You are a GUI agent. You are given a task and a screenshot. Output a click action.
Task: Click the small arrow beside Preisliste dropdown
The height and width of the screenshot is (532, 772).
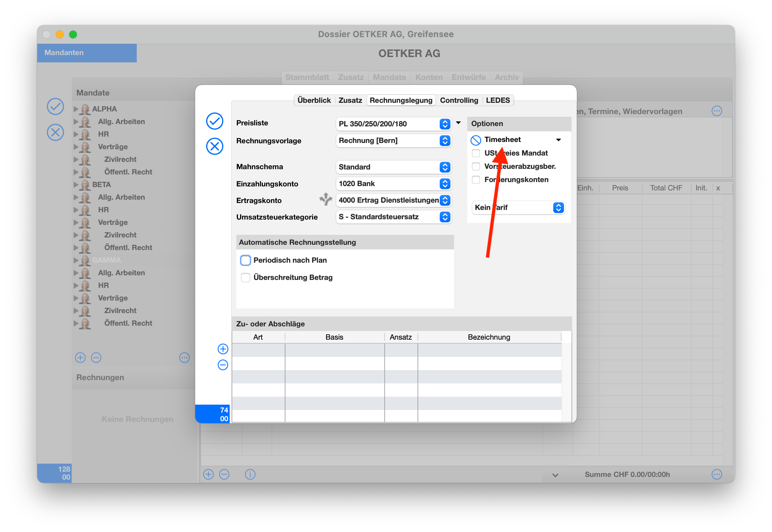(x=459, y=123)
